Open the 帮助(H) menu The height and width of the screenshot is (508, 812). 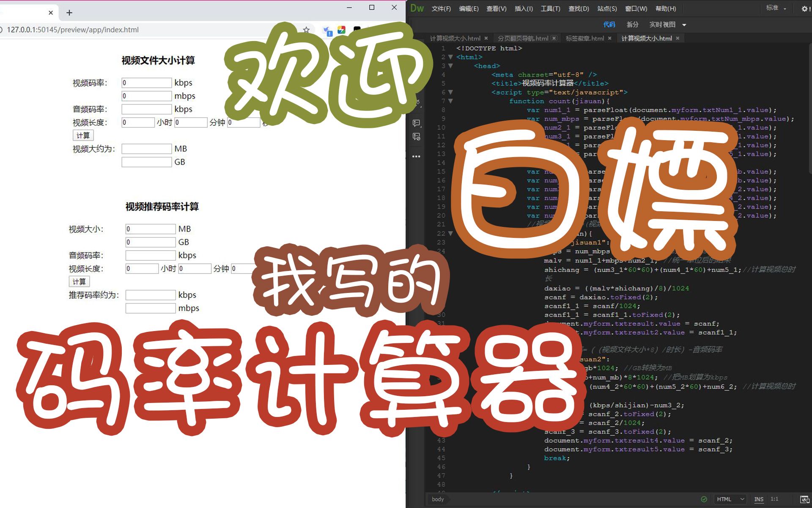[x=666, y=8]
